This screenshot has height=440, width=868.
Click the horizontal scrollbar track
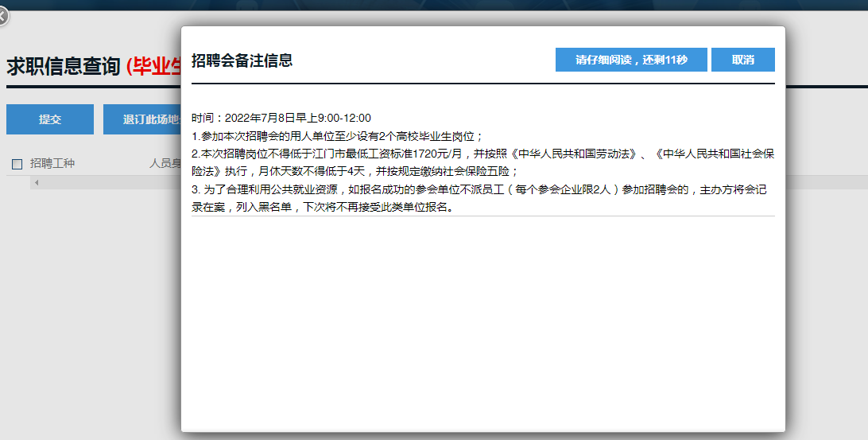(x=111, y=183)
